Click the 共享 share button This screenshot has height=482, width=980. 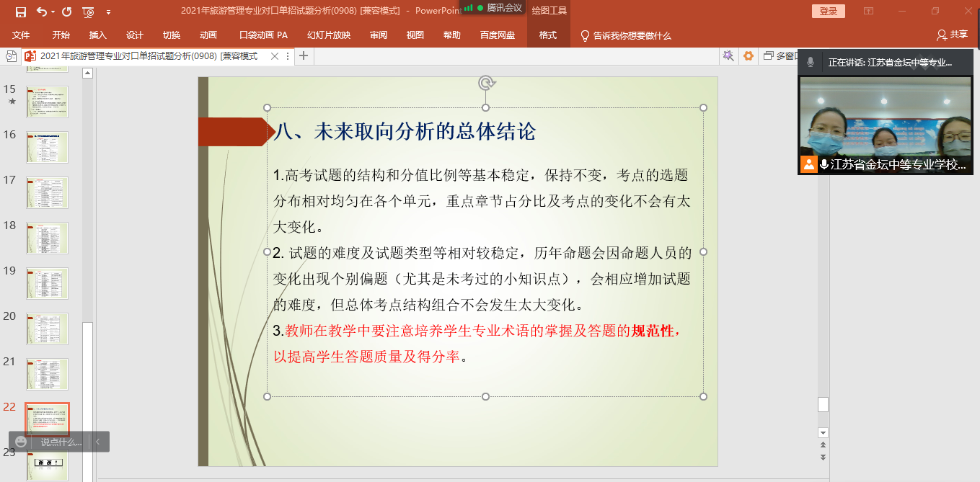click(x=952, y=35)
